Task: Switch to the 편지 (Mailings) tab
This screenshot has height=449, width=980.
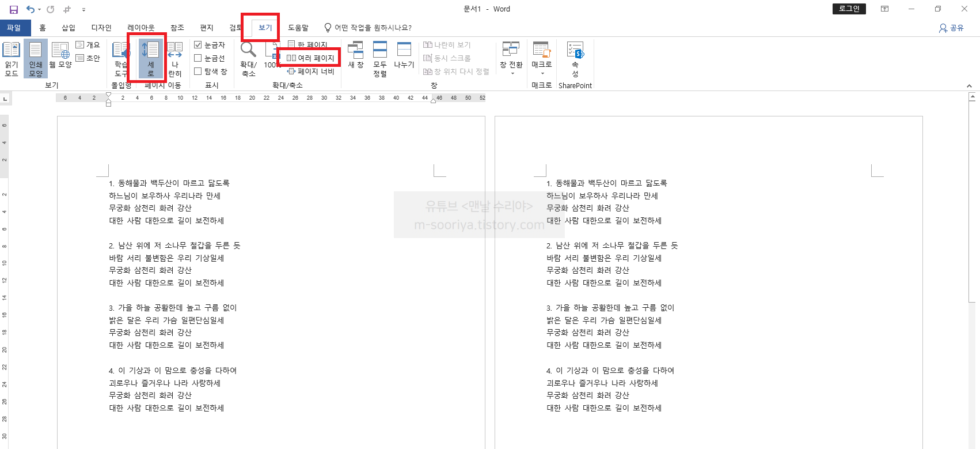Action: tap(207, 28)
